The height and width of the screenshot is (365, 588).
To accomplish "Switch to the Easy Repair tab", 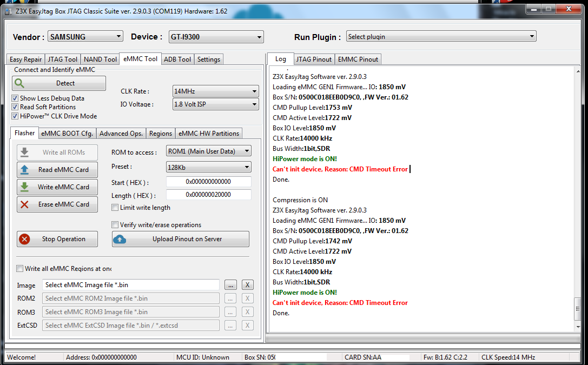I will click(25, 59).
